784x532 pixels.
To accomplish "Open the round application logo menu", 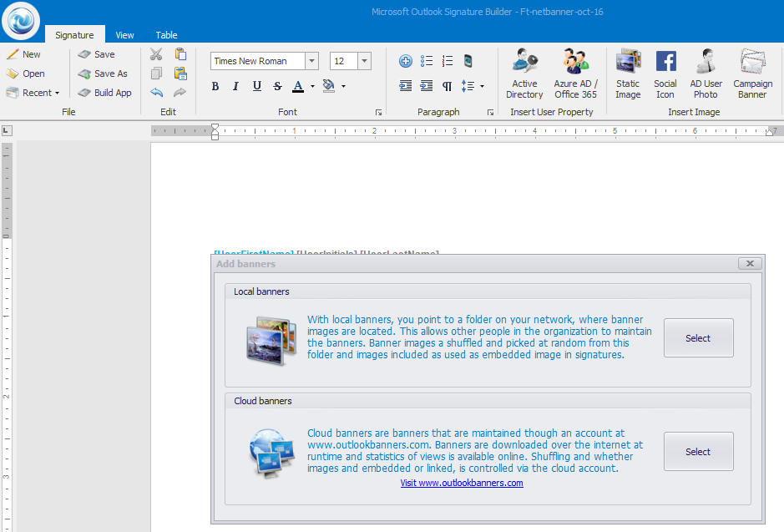I will coord(21,21).
